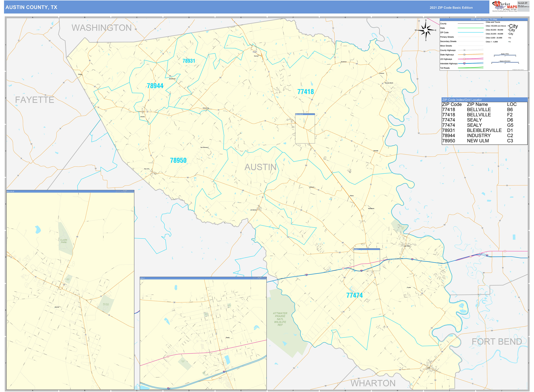Click the compass rose icon
This screenshot has width=534, height=392.
point(426,30)
